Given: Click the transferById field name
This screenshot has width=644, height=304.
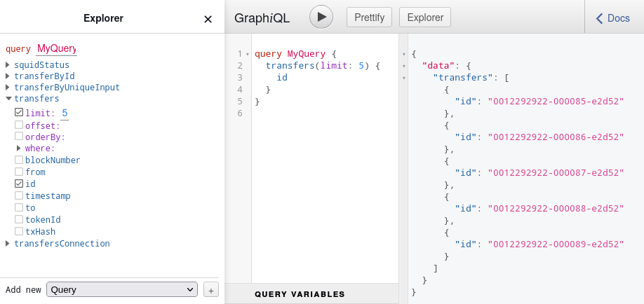Looking at the screenshot, I should (x=44, y=76).
